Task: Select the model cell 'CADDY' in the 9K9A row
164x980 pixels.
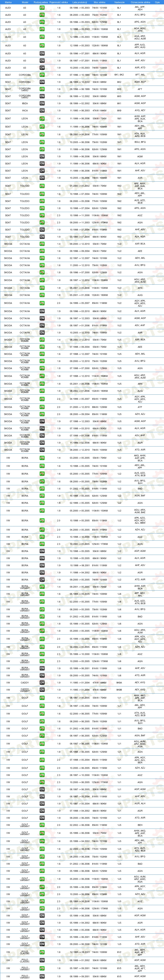Action: point(25,683)
